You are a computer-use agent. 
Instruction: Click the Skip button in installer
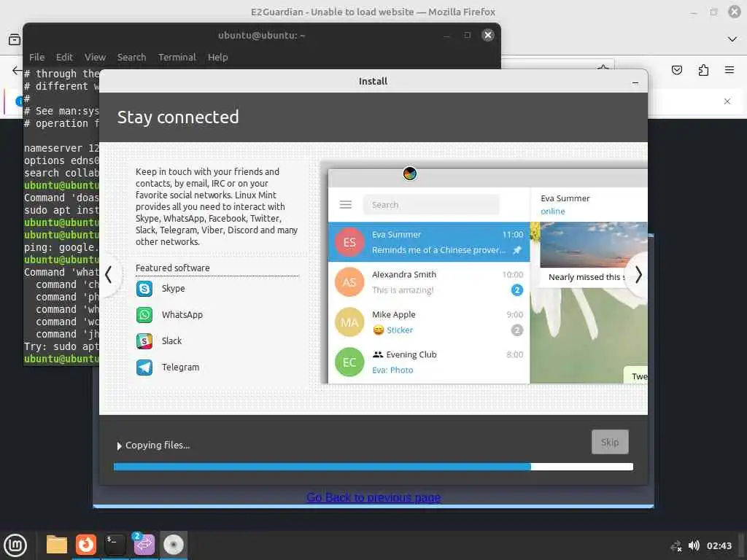coord(610,442)
